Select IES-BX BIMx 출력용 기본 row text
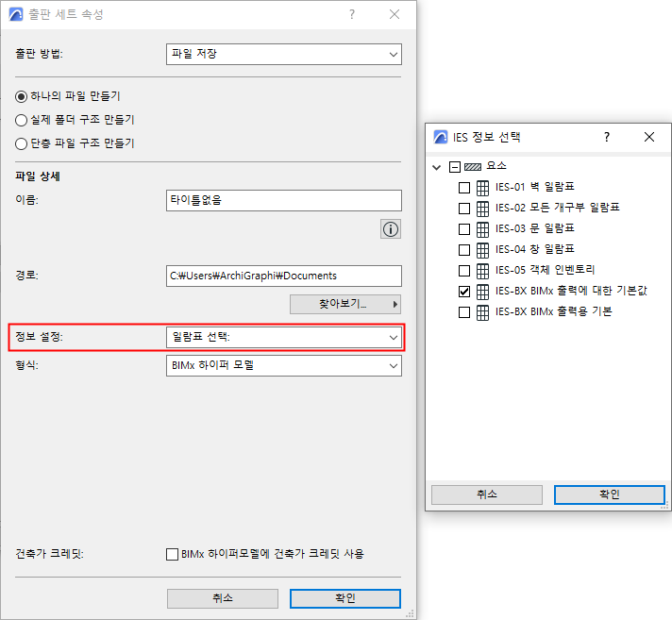672x620 pixels. point(554,311)
